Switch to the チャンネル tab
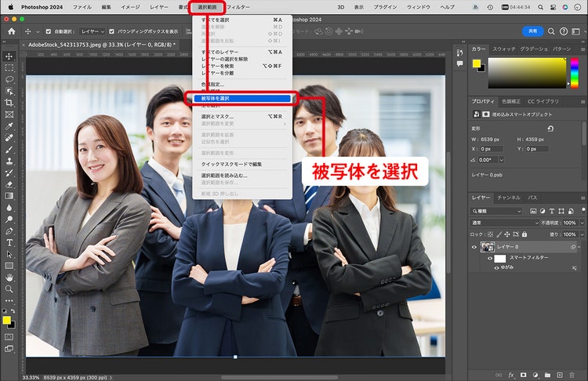588x381 pixels. [509, 198]
